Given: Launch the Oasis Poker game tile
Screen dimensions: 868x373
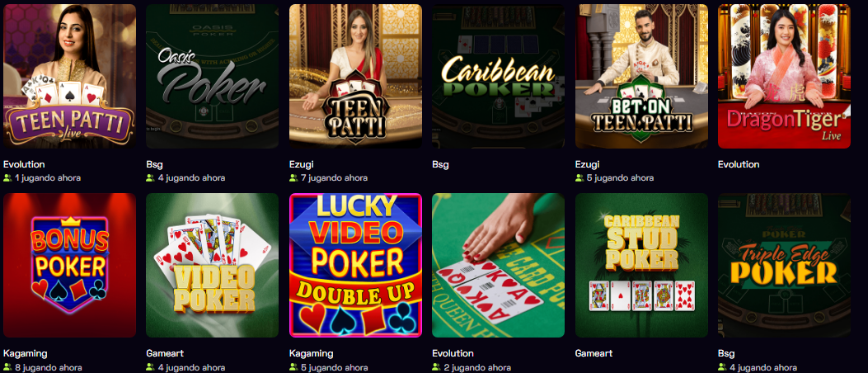Looking at the screenshot, I should click(212, 77).
